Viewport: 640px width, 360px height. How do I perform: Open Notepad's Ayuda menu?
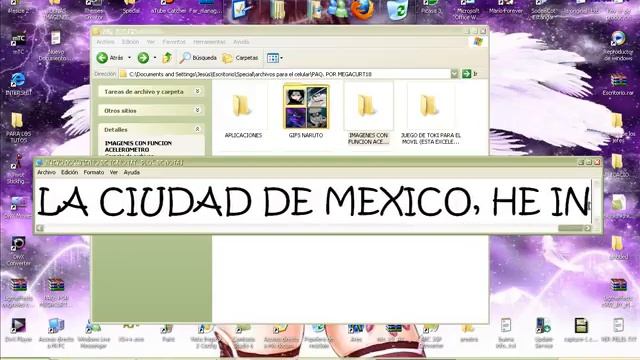pyautogui.click(x=131, y=172)
